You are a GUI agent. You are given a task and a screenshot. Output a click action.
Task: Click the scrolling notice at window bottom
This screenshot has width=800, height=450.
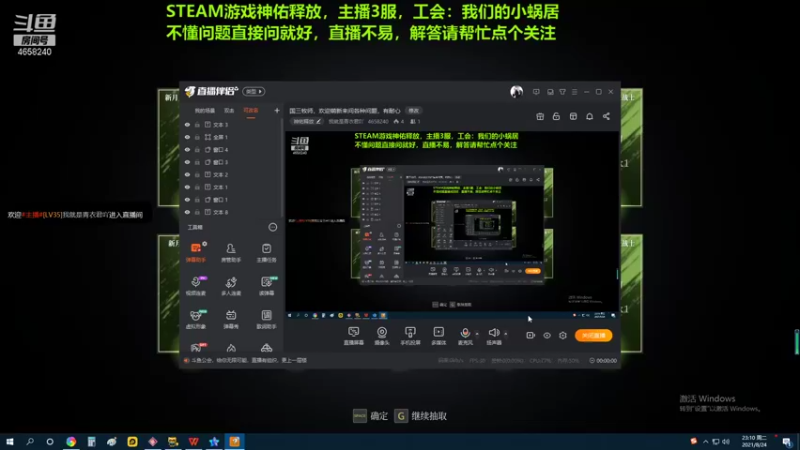tap(249, 360)
